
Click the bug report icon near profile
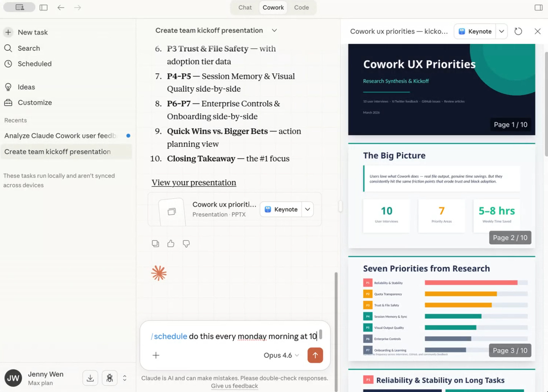pos(109,378)
